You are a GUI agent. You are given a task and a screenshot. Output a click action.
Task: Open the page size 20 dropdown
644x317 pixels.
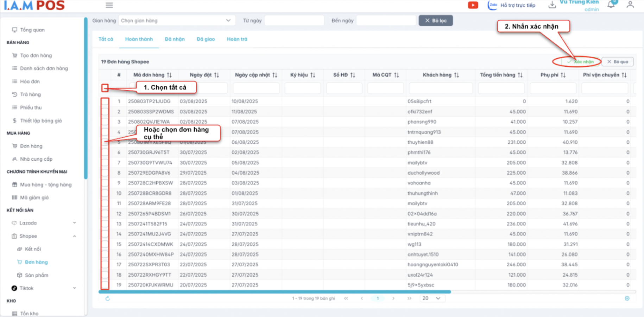432,298
